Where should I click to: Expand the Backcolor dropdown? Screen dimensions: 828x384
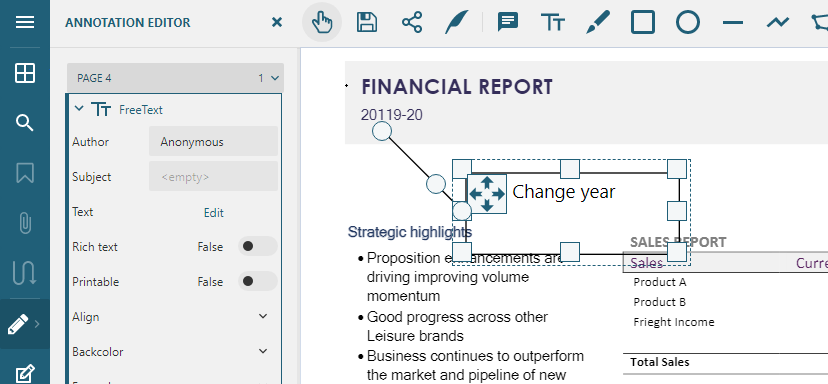coord(263,351)
